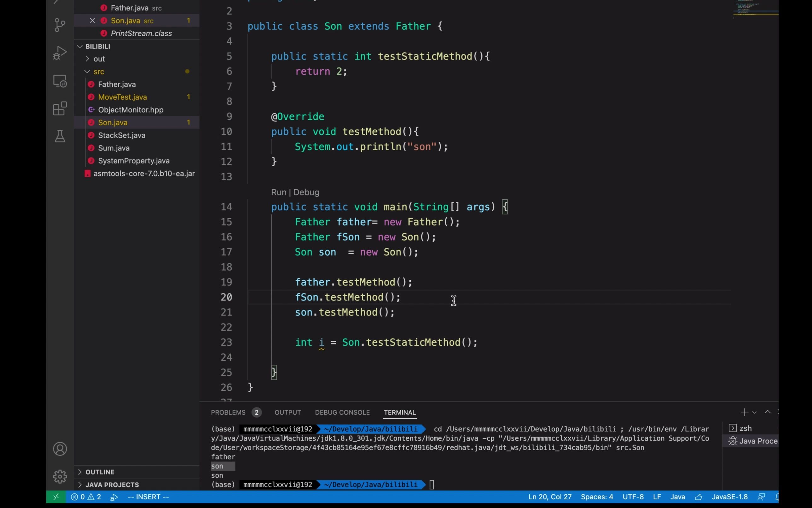Expand the OUTLINE section
This screenshot has height=508, width=812.
[x=136, y=472]
